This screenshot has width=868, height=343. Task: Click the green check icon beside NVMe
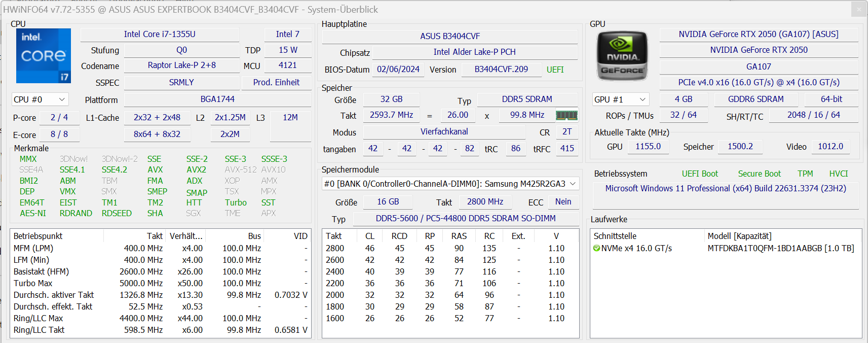point(596,248)
